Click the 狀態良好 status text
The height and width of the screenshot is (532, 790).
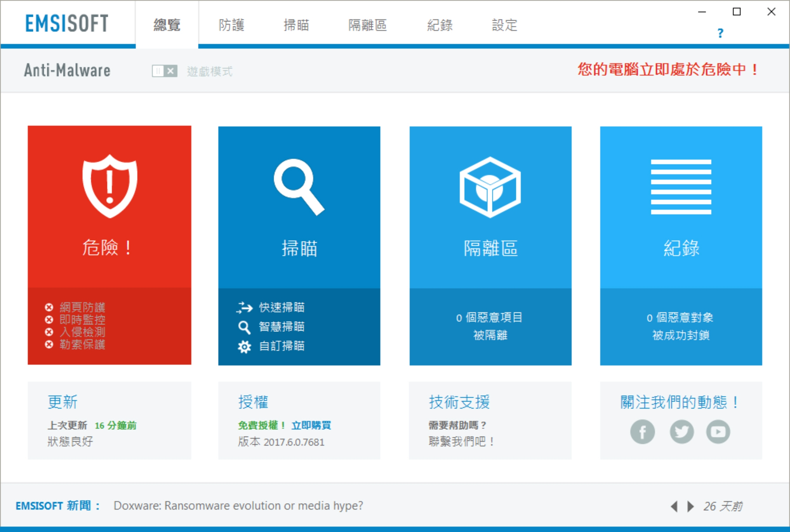(x=70, y=442)
